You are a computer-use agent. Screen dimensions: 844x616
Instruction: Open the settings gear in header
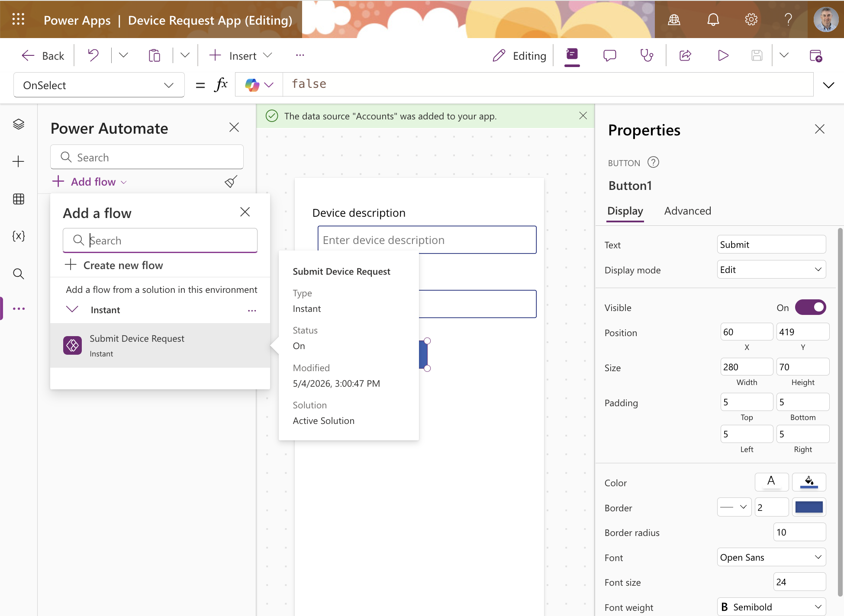click(x=751, y=19)
